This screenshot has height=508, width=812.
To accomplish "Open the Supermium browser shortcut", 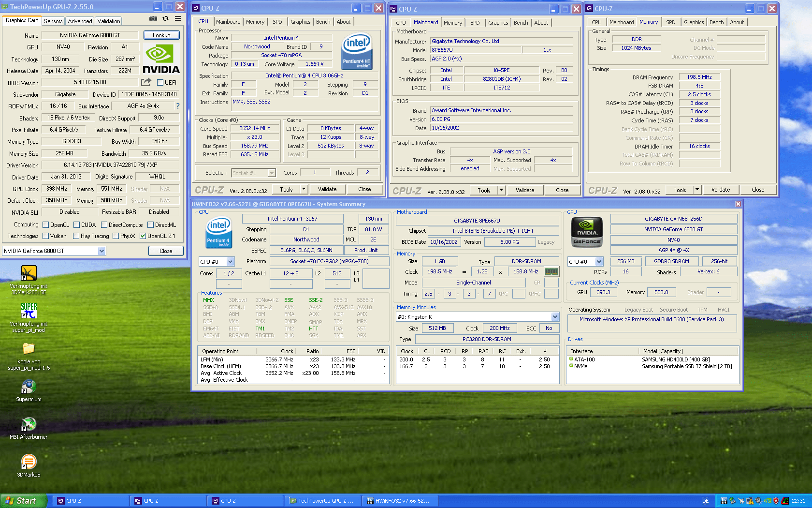I will (29, 387).
